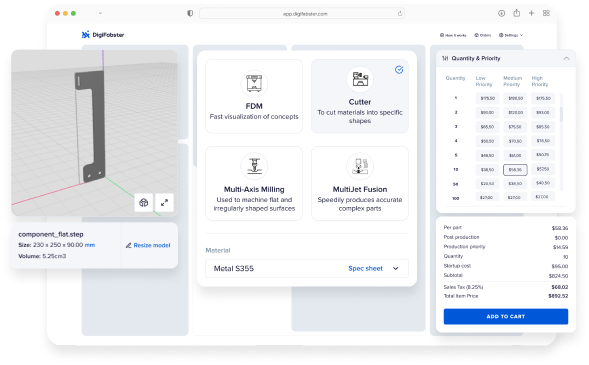Screen dimensions: 589x365
Task: Open the Settings dropdown menu
Action: (511, 35)
